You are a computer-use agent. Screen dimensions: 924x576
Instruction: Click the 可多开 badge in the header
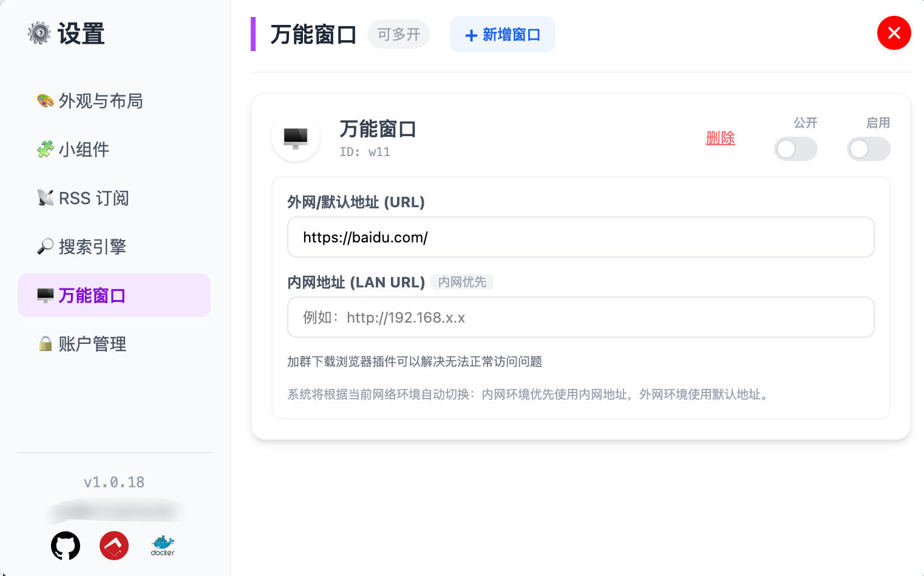[x=399, y=35]
